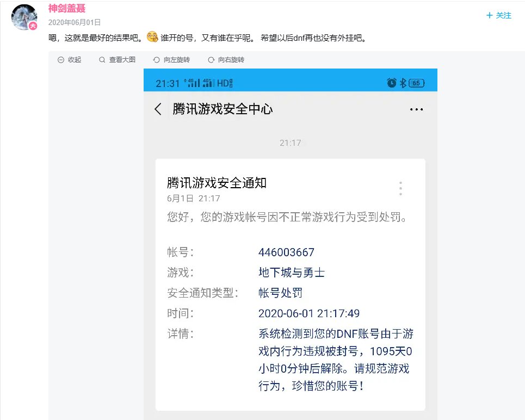Click the counterclockwise arrow icon
The height and width of the screenshot is (420, 525).
156,60
